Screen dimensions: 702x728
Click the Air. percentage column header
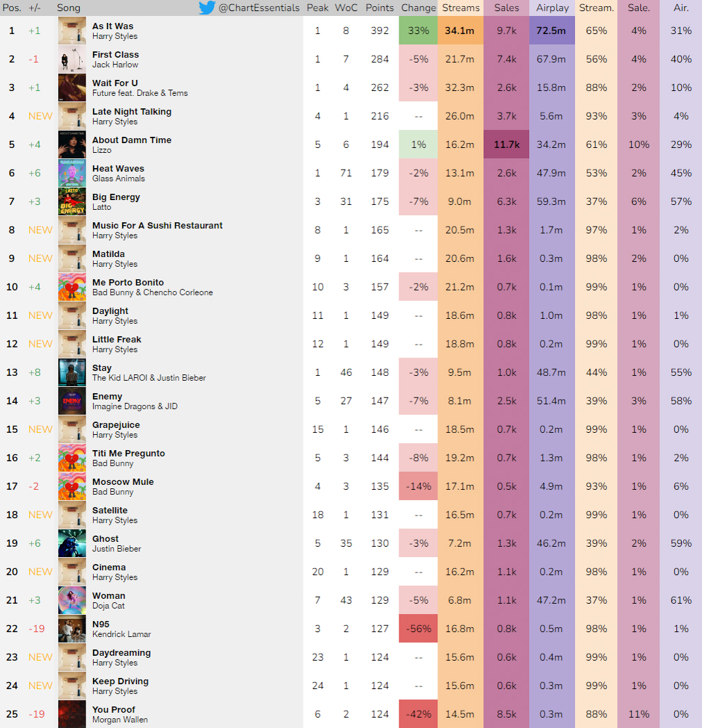[x=680, y=8]
